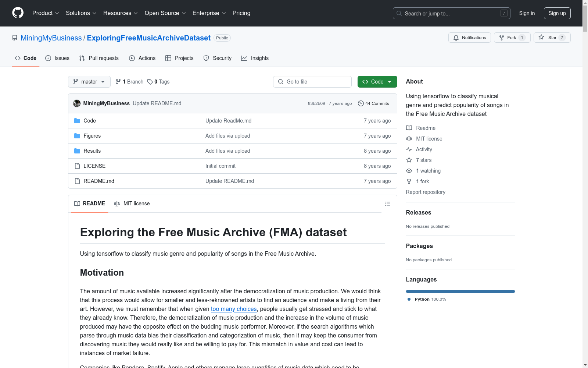Click the Python language bar
Image resolution: width=588 pixels, height=368 pixels.
460,291
